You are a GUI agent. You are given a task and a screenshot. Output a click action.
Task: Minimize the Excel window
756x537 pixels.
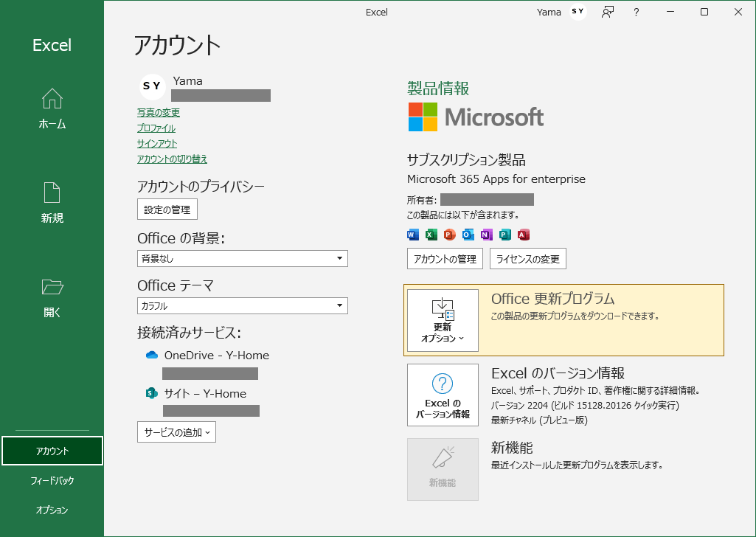coord(670,12)
